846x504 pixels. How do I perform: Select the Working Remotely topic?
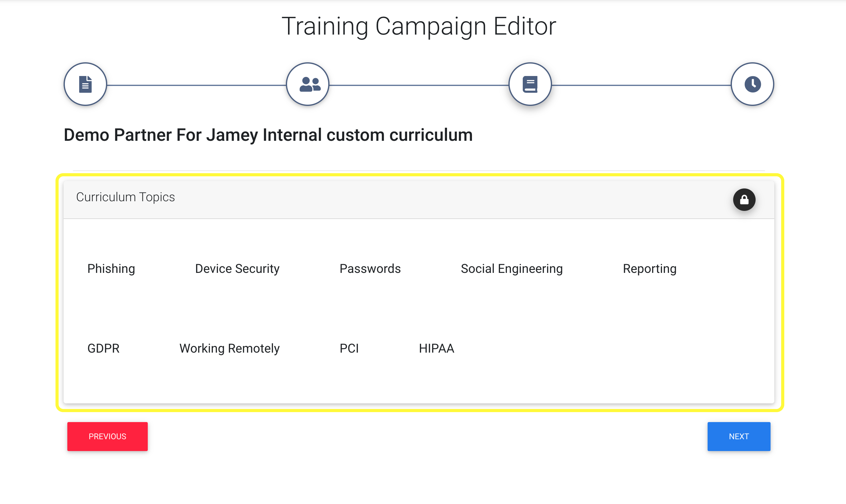pyautogui.click(x=229, y=349)
